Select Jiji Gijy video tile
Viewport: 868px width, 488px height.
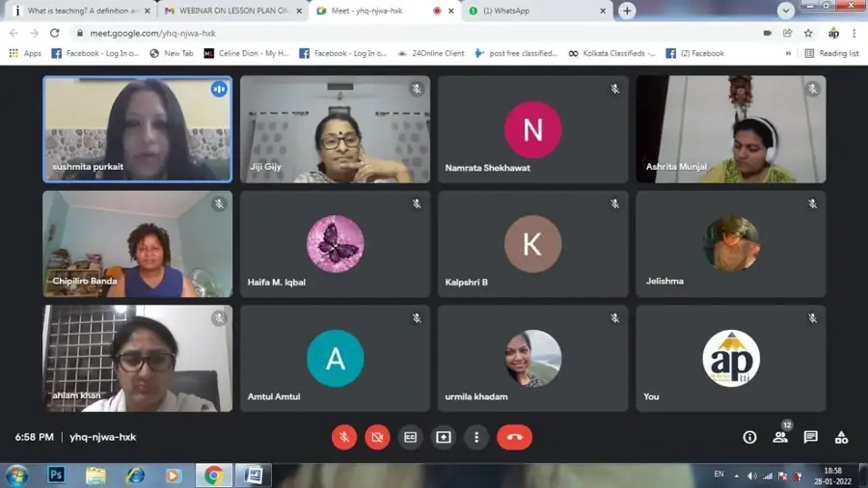pyautogui.click(x=335, y=129)
